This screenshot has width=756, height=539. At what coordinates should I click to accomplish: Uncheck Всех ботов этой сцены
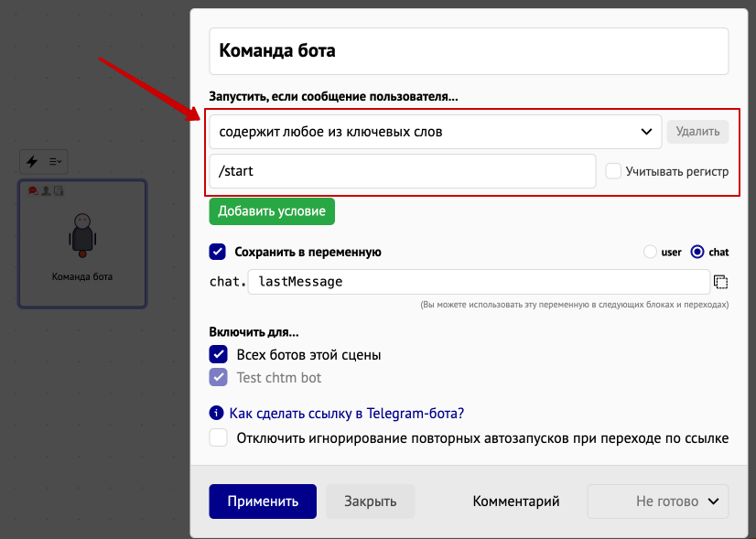[218, 354]
